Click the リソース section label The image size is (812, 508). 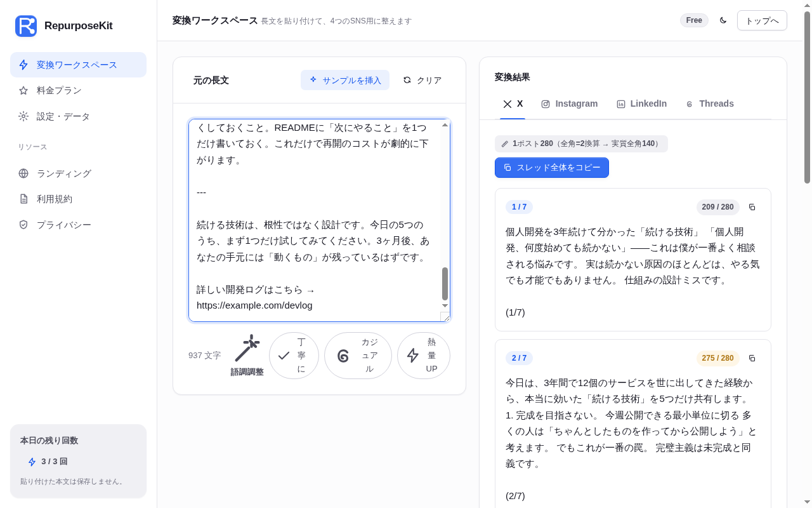click(32, 147)
